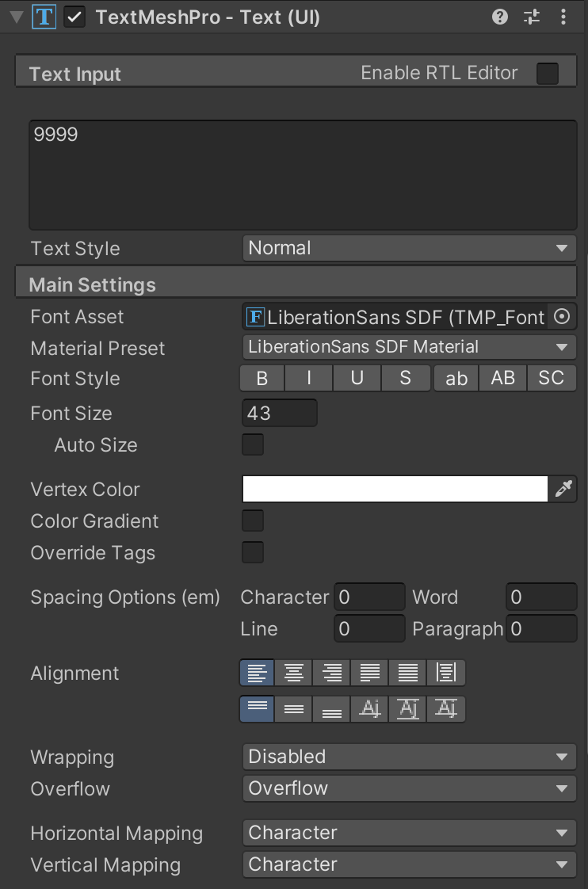588x889 pixels.
Task: Select right horizontal alignment icon
Action: pyautogui.click(x=332, y=673)
